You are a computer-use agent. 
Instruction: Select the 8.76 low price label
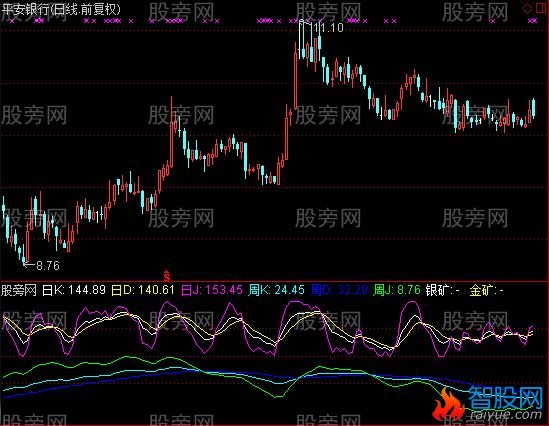click(x=48, y=266)
